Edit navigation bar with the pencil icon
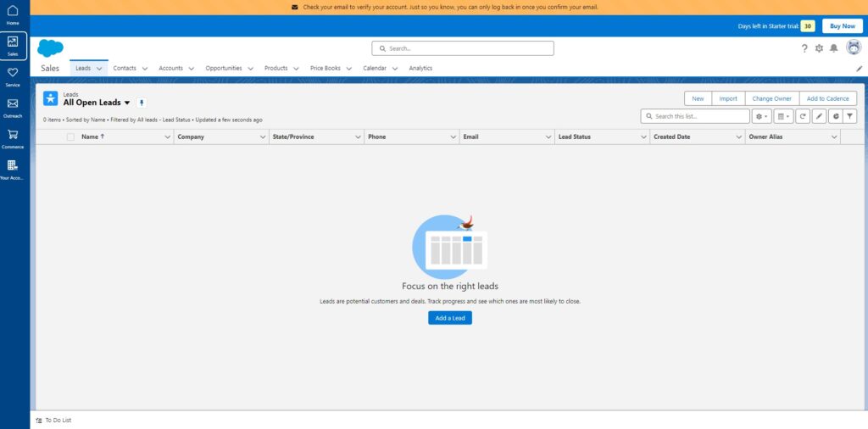 pyautogui.click(x=860, y=69)
